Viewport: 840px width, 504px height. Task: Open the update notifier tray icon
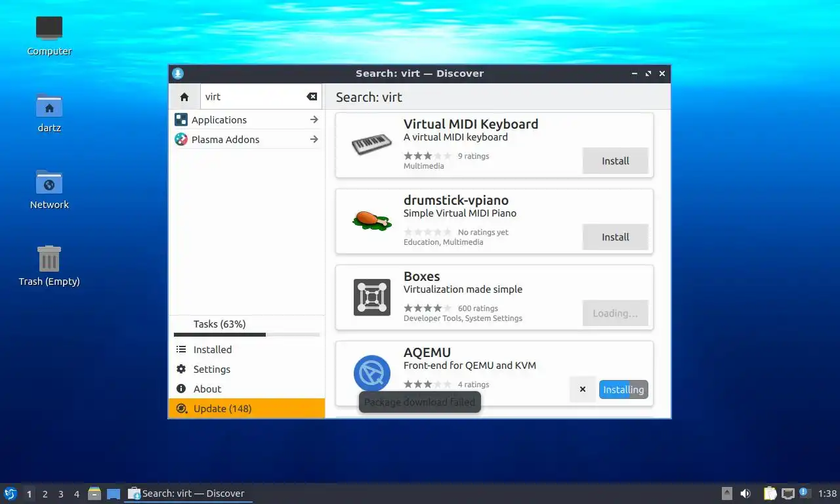805,493
